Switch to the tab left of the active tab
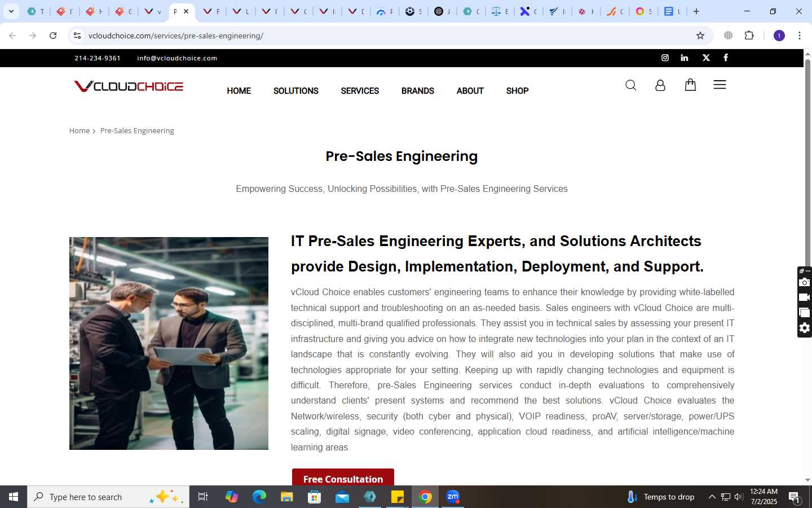The width and height of the screenshot is (812, 508). click(x=152, y=11)
